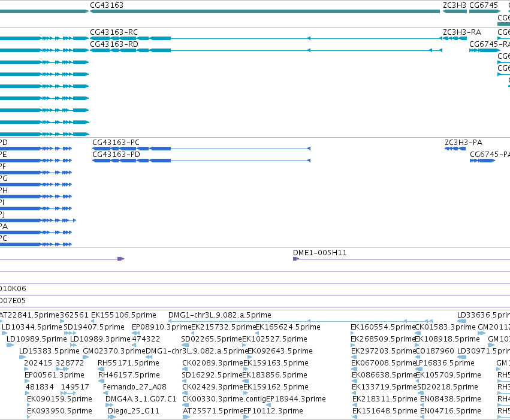Click EST CK02429.3prime
The width and height of the screenshot is (510, 420).
[213, 387]
